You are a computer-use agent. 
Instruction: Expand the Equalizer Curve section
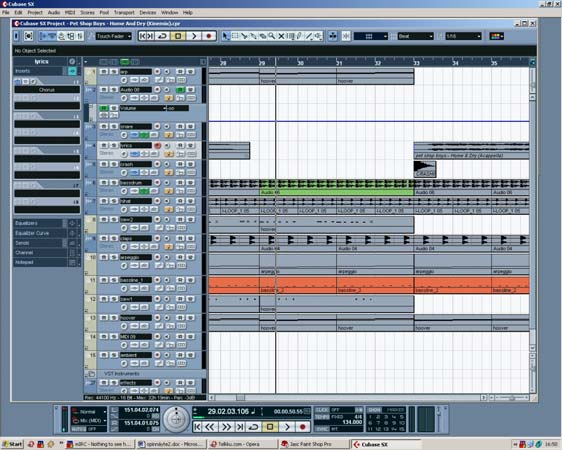tap(47, 233)
